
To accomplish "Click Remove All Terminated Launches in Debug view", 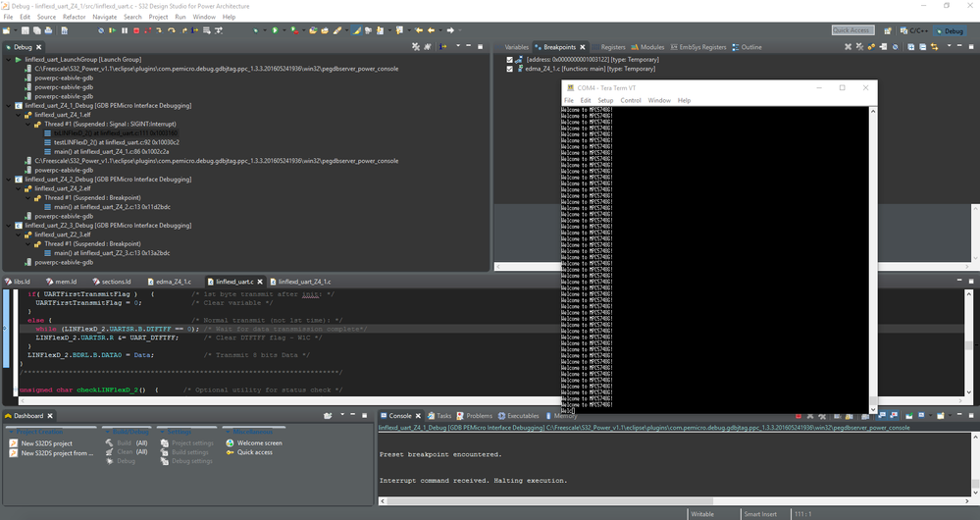I will [416, 47].
